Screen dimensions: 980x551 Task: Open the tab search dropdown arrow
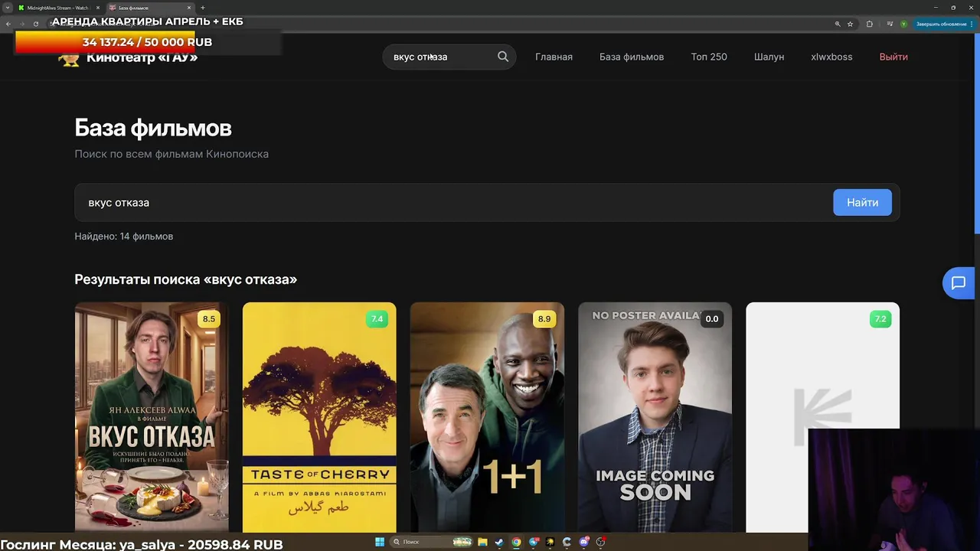coord(7,8)
